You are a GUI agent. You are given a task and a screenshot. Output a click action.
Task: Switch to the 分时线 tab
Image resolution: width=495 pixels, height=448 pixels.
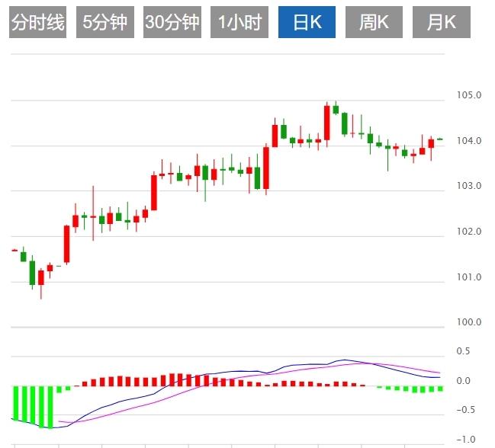tap(37, 22)
